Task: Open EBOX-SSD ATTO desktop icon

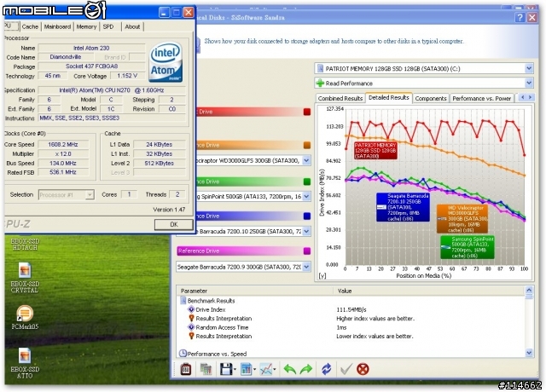Action: click(25, 363)
